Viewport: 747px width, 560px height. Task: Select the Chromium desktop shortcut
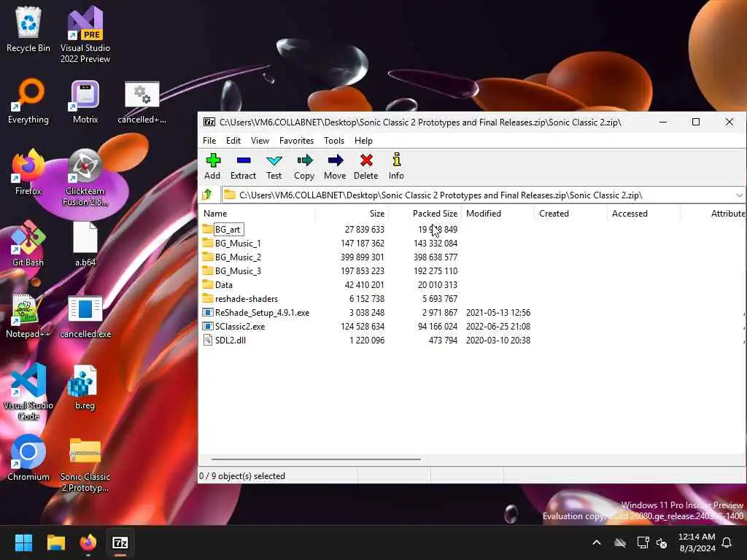tap(28, 458)
